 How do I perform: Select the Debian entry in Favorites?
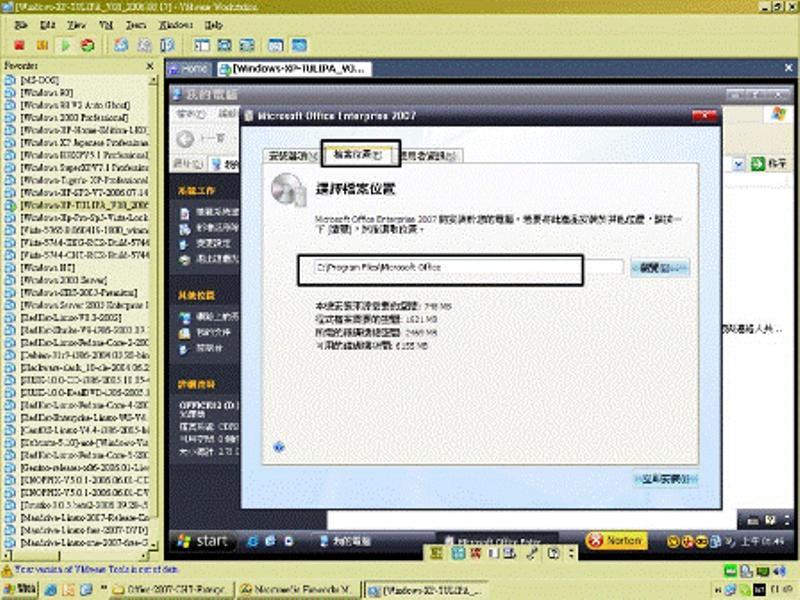click(84, 355)
